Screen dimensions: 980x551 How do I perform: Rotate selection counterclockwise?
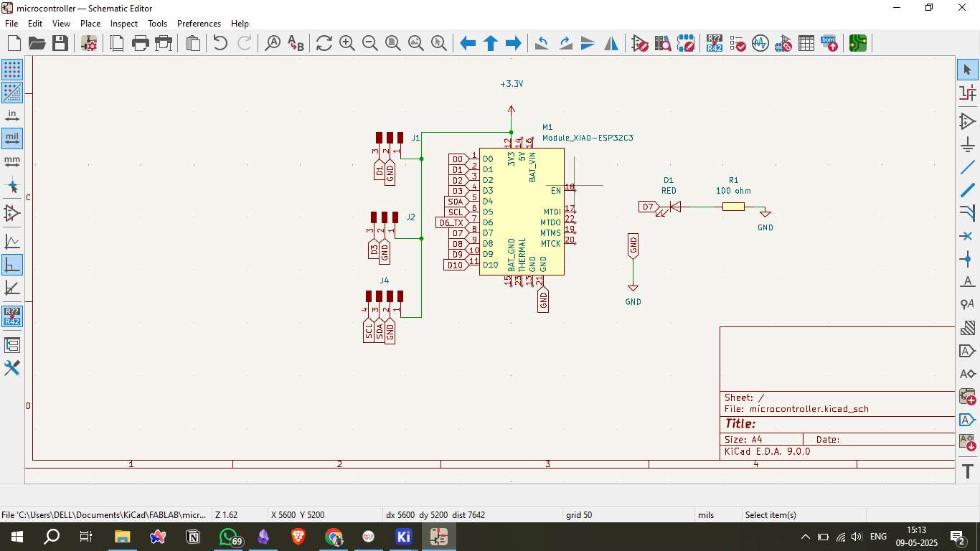coord(542,44)
